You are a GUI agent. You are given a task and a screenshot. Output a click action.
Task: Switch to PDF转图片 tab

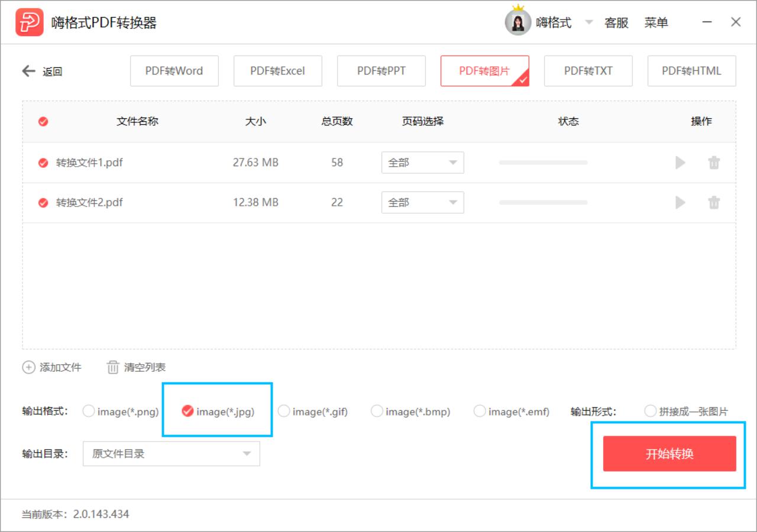tap(485, 71)
